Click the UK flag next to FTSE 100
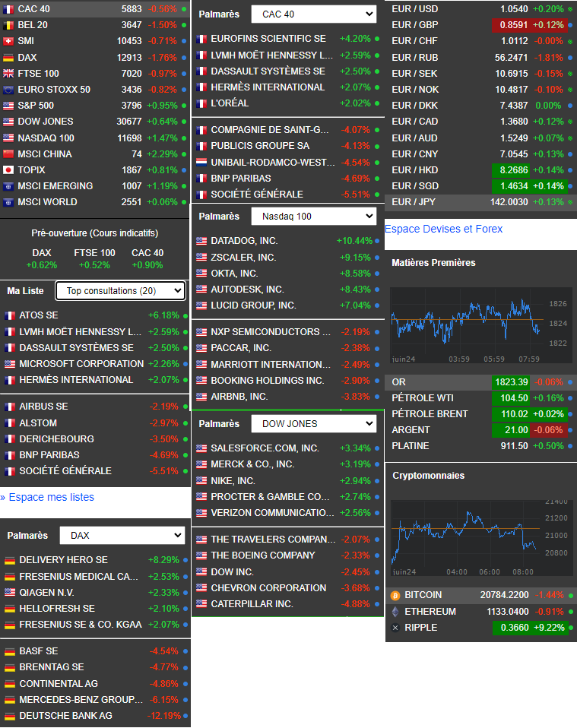Viewport: 577px width, 728px height. (x=8, y=74)
